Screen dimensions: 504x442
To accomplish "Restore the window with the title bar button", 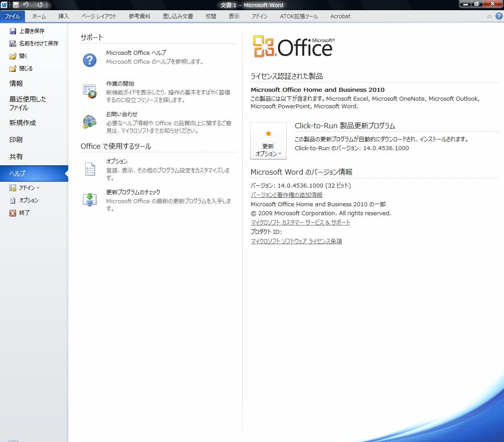I will point(477,4).
